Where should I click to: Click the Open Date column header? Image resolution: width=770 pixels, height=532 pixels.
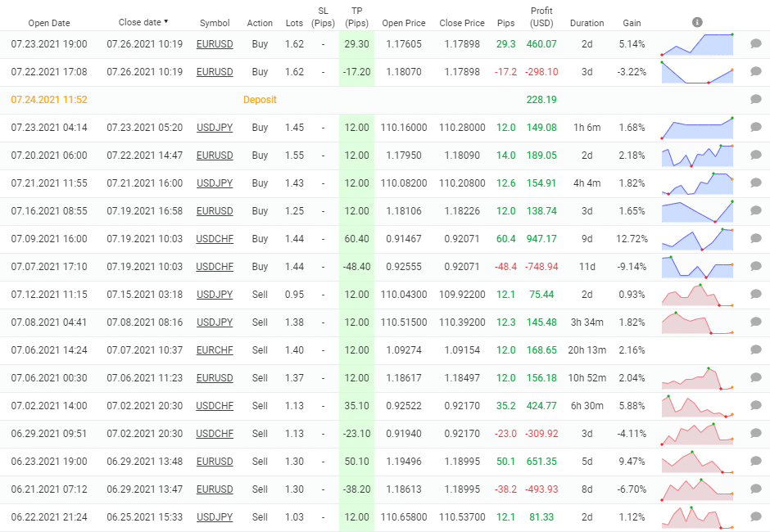click(49, 22)
